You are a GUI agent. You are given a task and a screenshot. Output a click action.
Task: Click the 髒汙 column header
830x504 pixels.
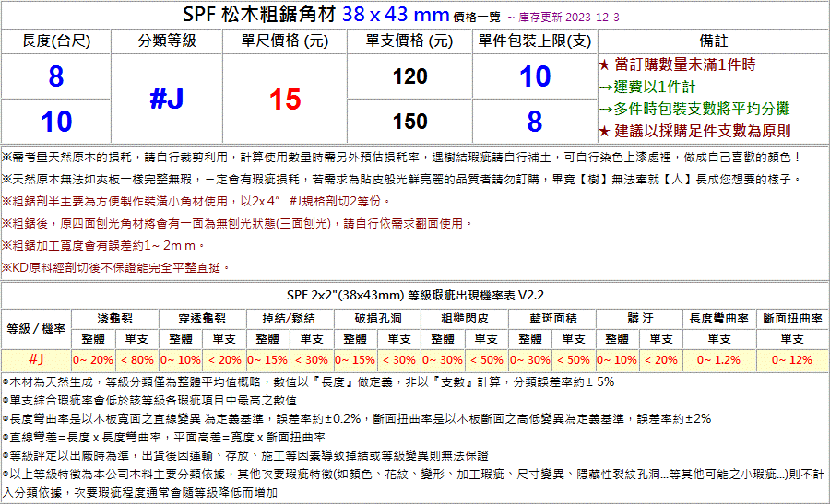(640, 319)
